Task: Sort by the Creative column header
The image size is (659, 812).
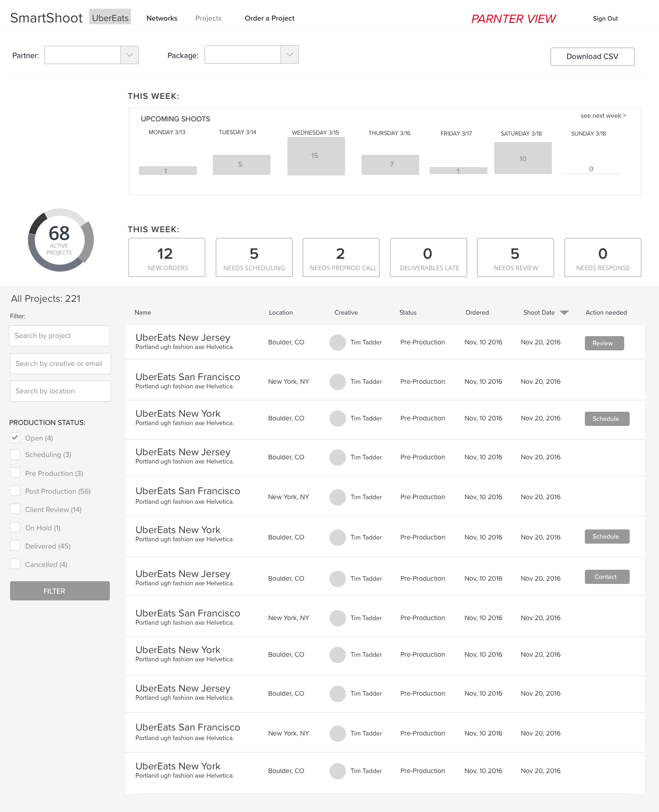Action: tap(346, 312)
